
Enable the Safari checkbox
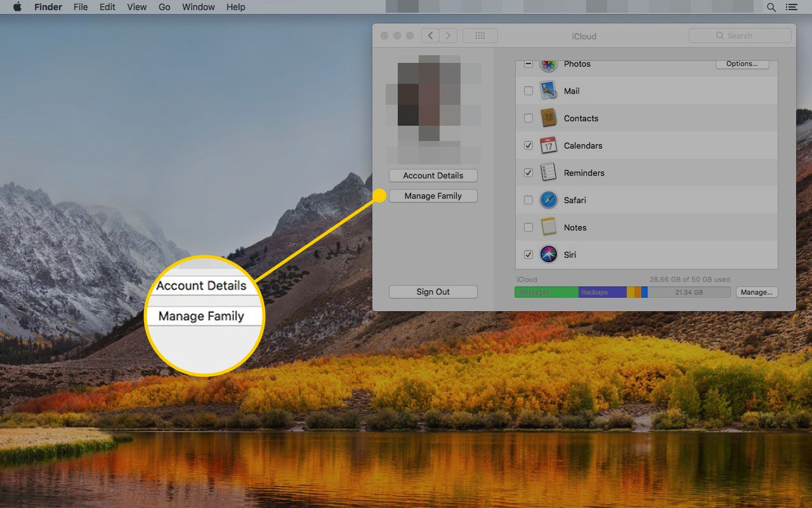click(528, 200)
